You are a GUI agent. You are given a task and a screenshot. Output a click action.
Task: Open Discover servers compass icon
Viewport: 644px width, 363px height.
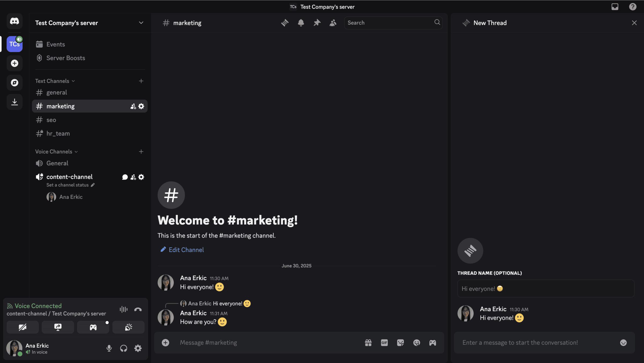pos(14,83)
